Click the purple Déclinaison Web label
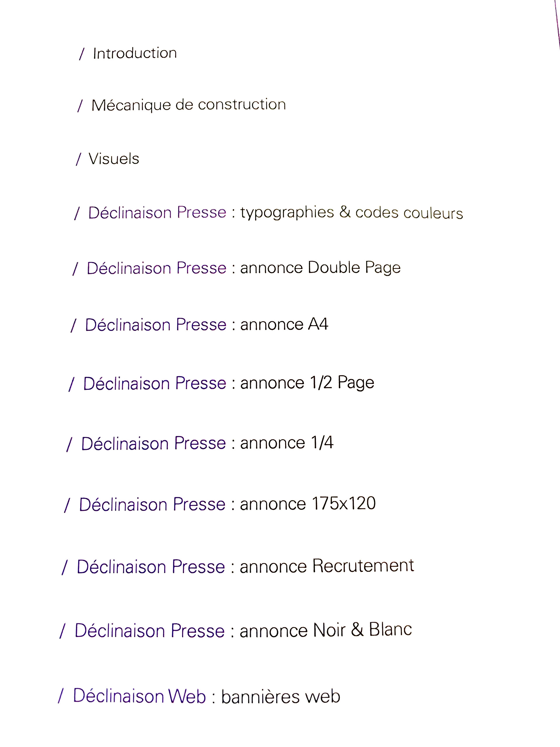This screenshot has width=560, height=747. (139, 696)
